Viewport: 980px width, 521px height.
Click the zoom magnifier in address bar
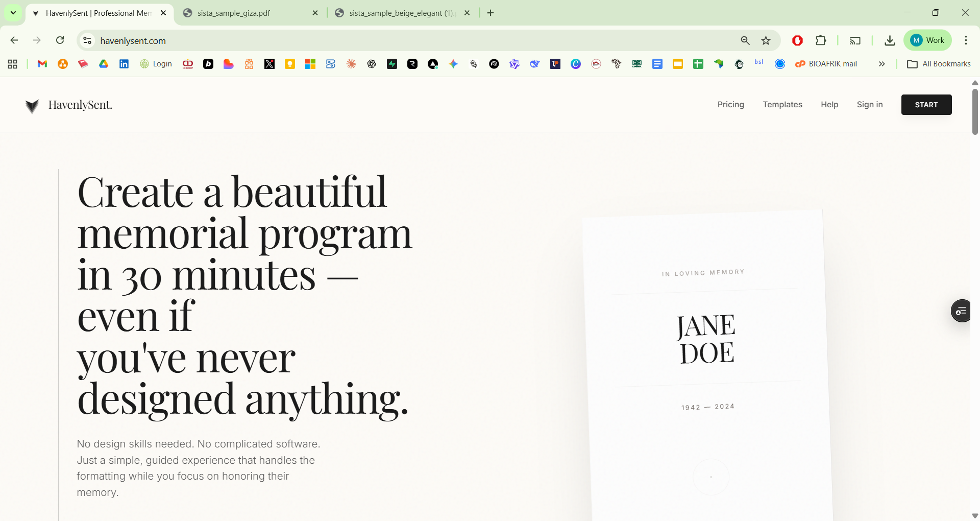point(745,40)
